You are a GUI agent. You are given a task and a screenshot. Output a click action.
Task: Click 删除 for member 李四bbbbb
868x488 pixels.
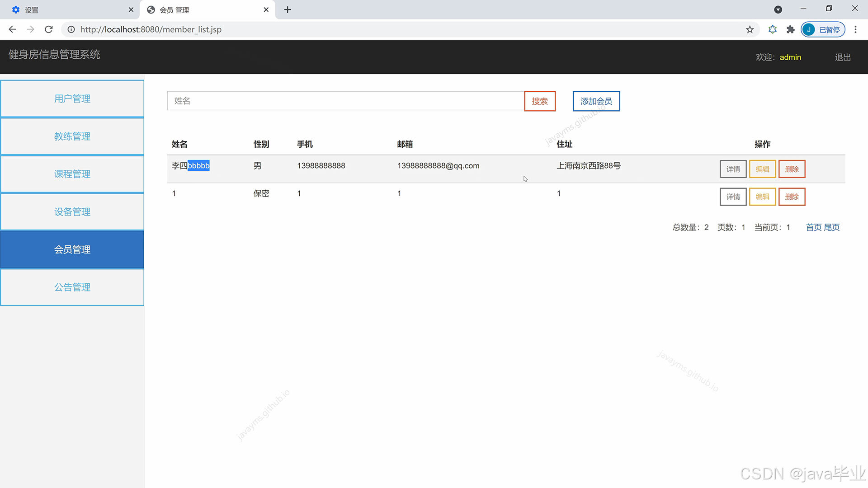792,169
